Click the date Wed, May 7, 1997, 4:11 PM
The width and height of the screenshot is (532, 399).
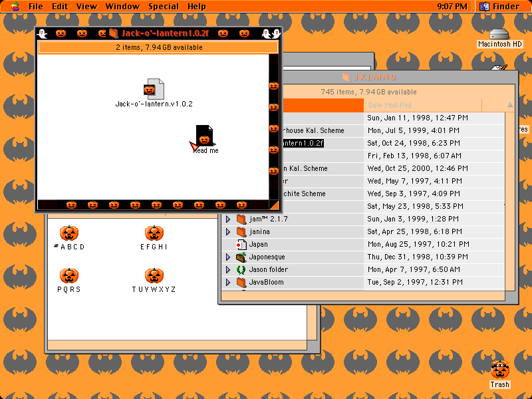tap(414, 181)
